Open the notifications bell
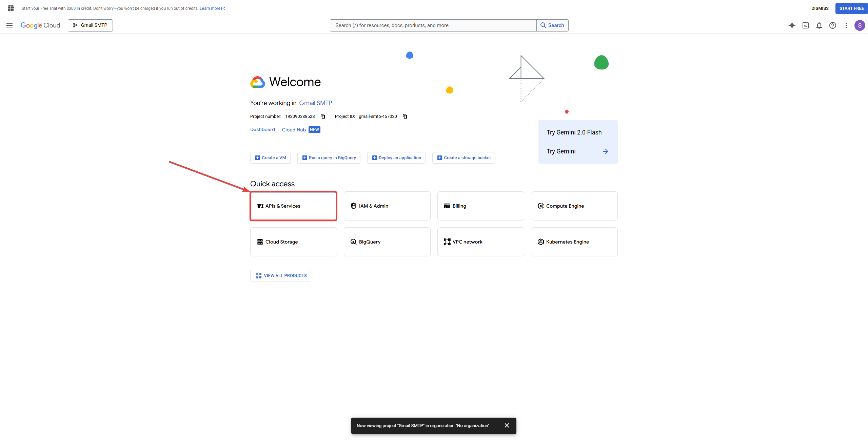This screenshot has width=868, height=442. (819, 25)
